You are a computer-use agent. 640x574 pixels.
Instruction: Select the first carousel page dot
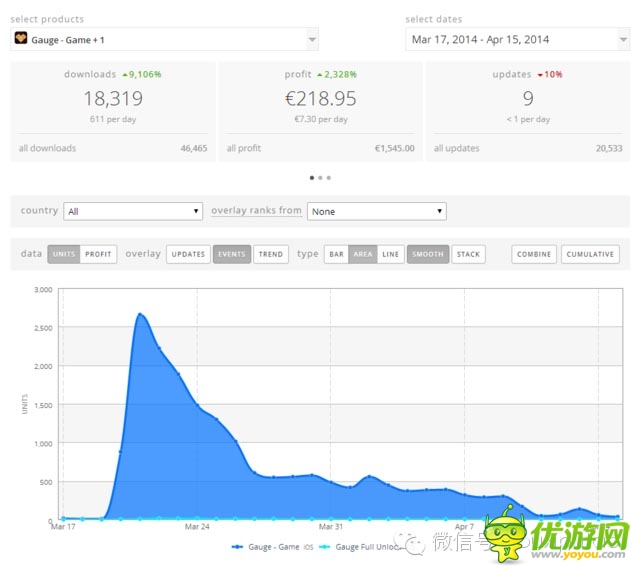point(312,178)
